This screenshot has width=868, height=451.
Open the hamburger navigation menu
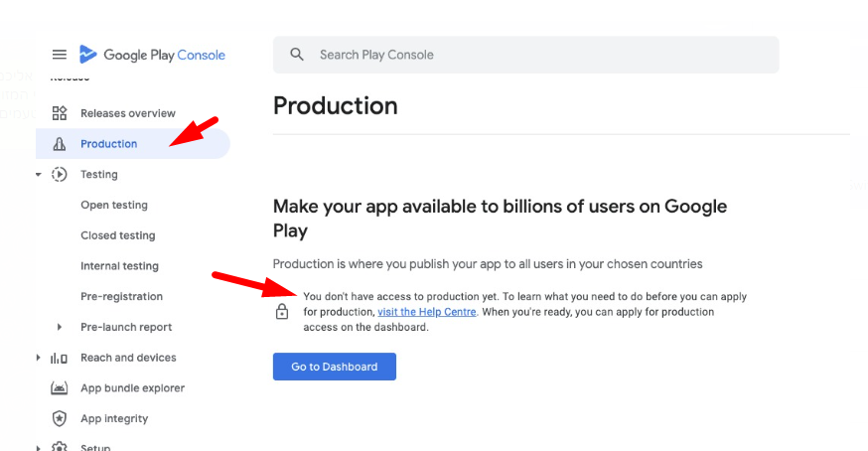[60, 55]
